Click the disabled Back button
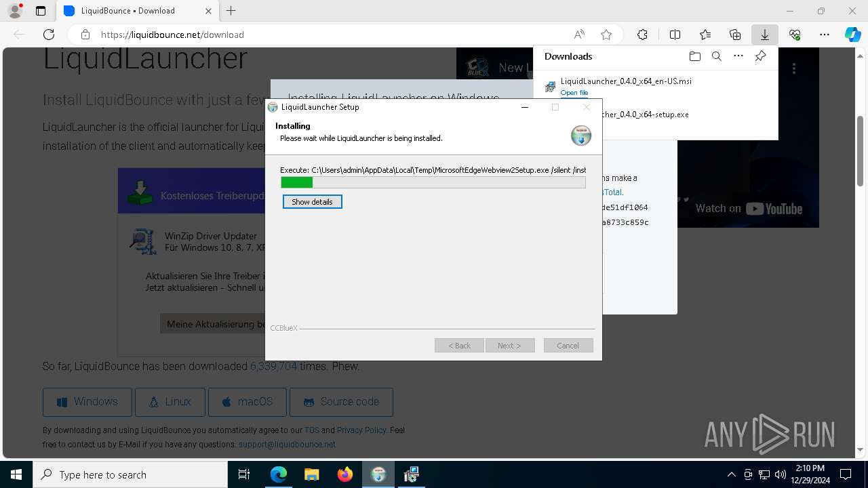 tap(459, 346)
